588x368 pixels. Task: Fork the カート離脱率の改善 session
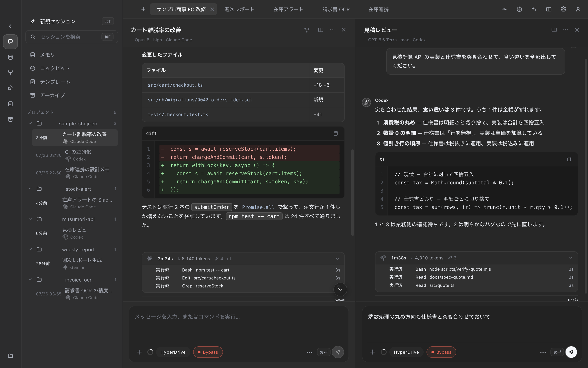pos(307,30)
